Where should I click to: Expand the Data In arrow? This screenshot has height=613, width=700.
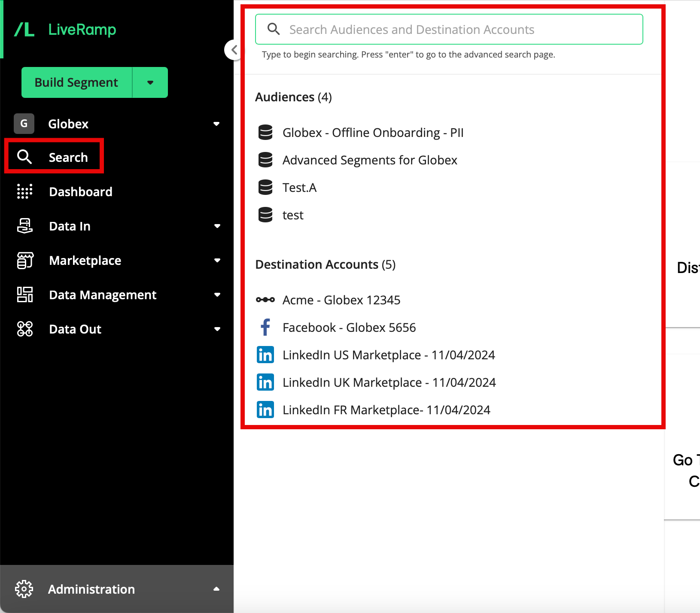point(217,226)
